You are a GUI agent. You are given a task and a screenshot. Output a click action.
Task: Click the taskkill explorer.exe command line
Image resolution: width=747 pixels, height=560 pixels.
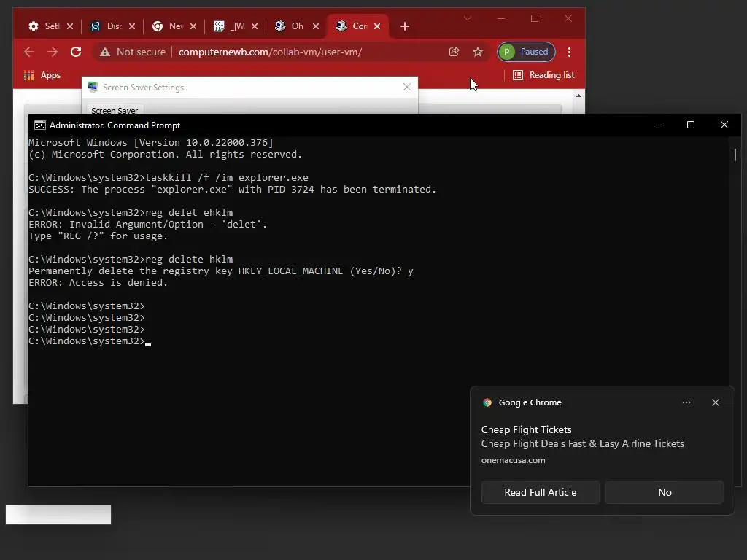click(169, 178)
